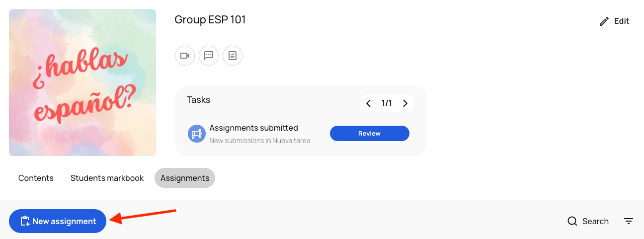Click New submissions in Nueva tarea text
The height and width of the screenshot is (239, 644).
pos(259,141)
